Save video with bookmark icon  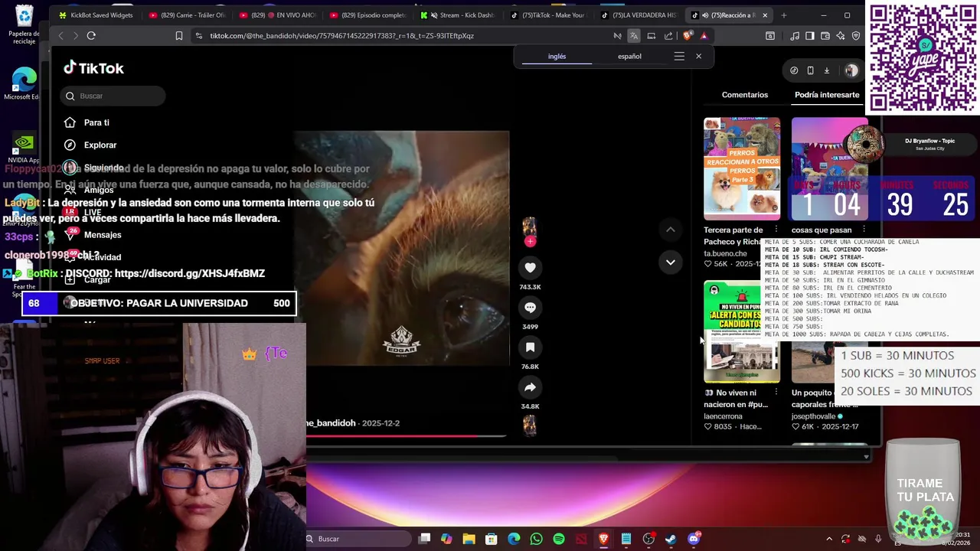click(x=530, y=347)
